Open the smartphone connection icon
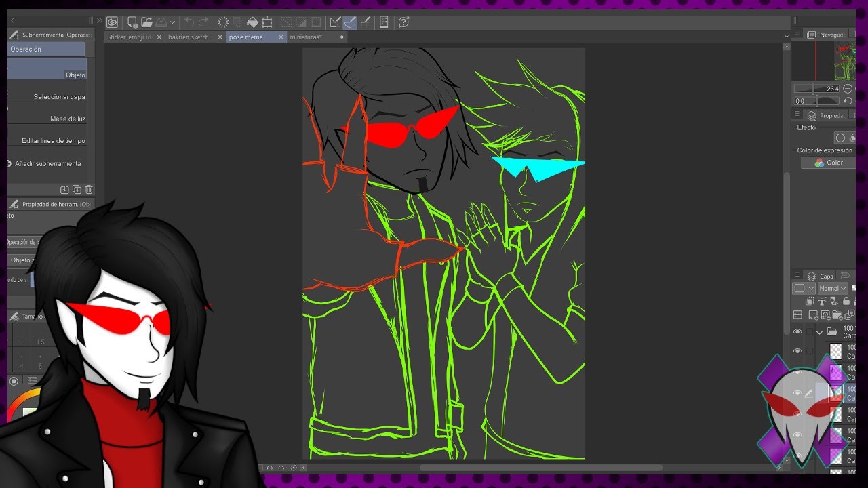The width and height of the screenshot is (868, 488). click(x=384, y=22)
